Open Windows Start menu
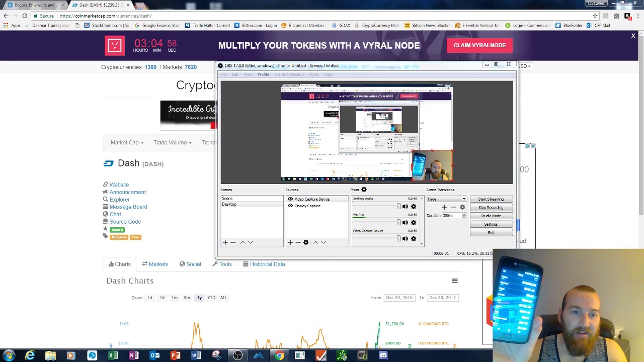The height and width of the screenshot is (362, 644). coord(9,355)
